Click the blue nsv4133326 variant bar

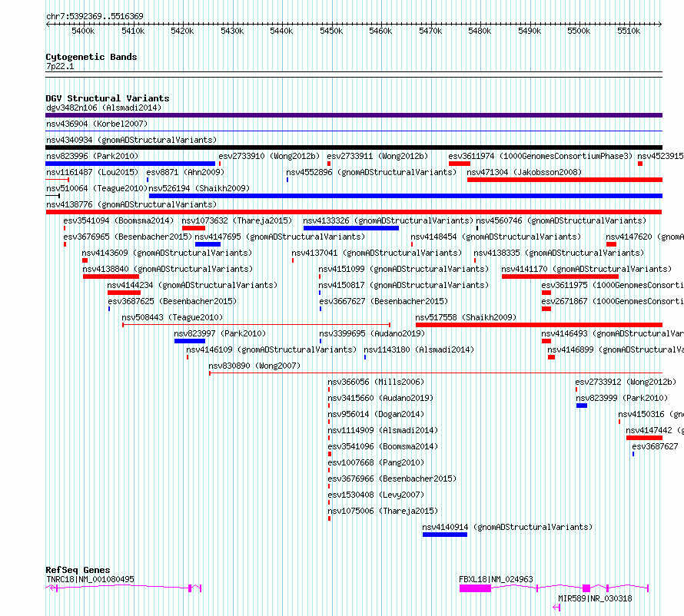pos(351,228)
